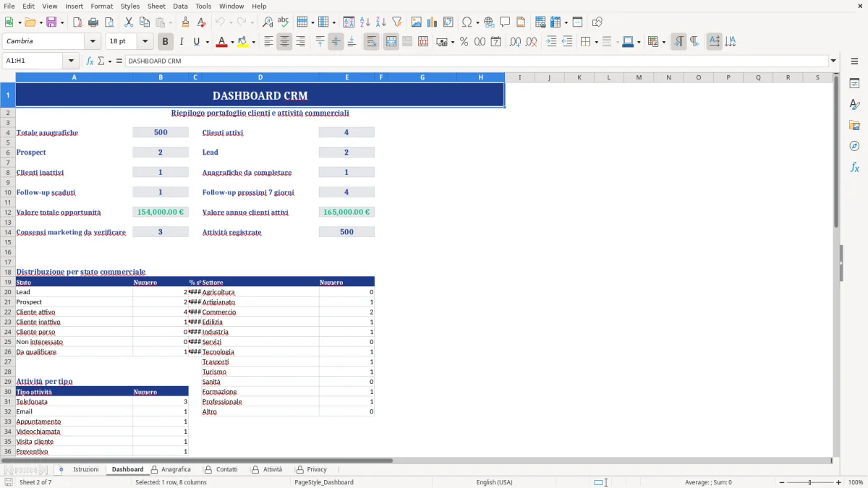Click the Print icon
Screen dimensions: 868x488
point(93,22)
